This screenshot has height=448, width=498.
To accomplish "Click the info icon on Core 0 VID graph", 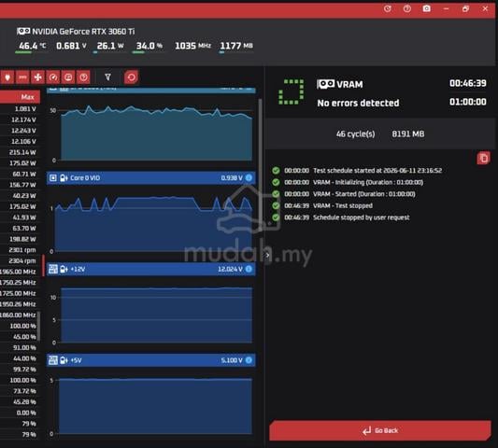I will (x=249, y=177).
